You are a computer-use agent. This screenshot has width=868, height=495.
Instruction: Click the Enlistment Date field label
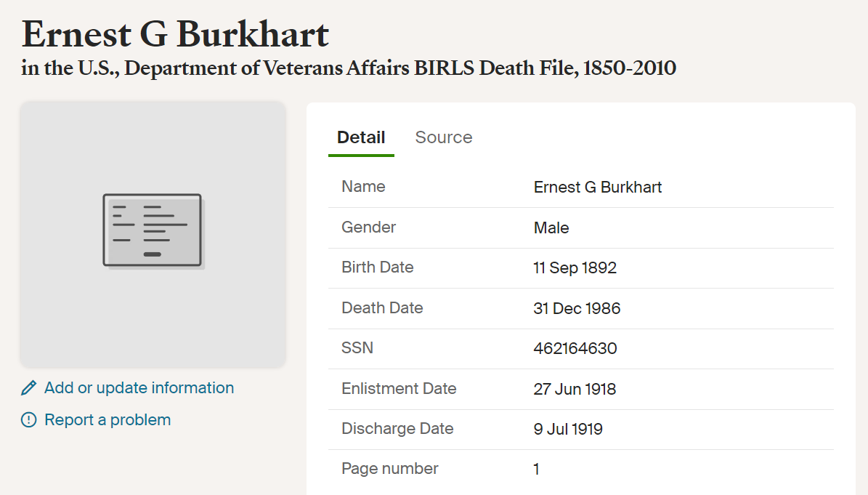399,389
